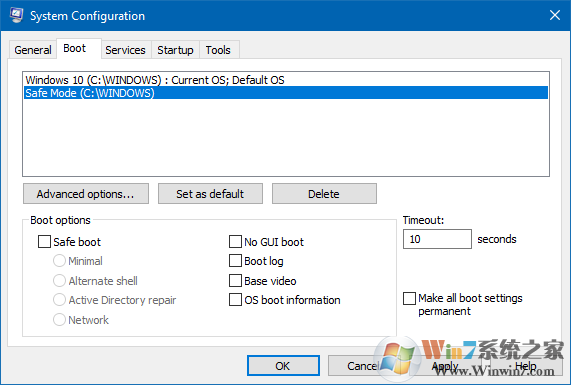Open the Services tab
The height and width of the screenshot is (385, 571).
click(125, 50)
